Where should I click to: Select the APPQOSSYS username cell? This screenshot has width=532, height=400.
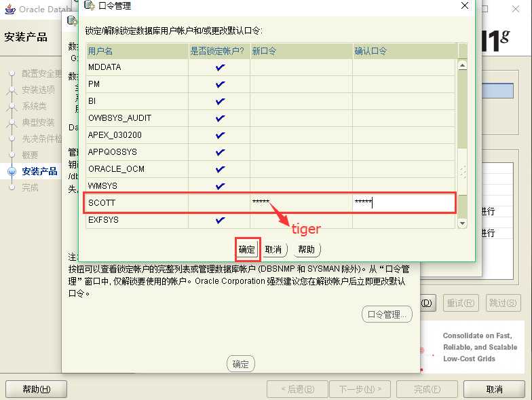tap(137, 152)
